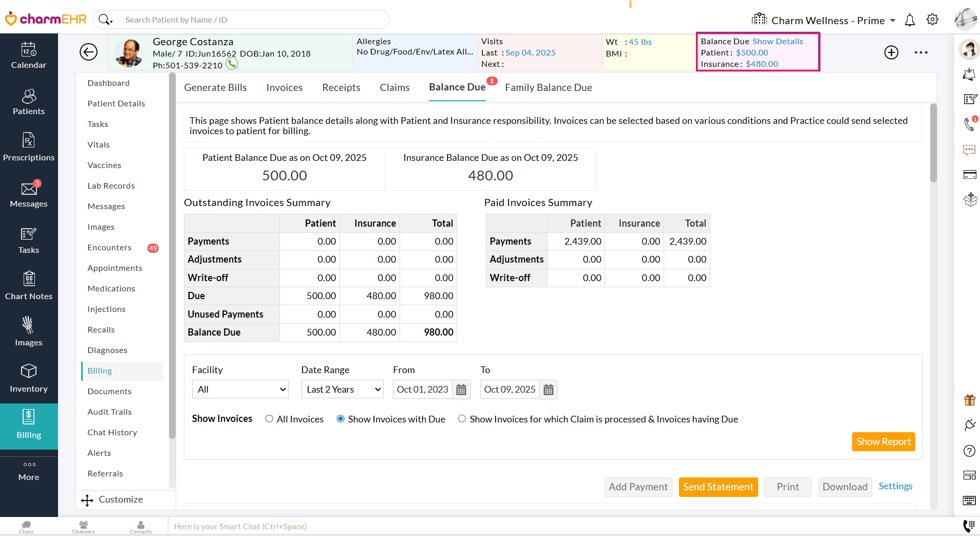Viewport: 980px width, 536px height.
Task: Click Show Report
Action: [883, 441]
